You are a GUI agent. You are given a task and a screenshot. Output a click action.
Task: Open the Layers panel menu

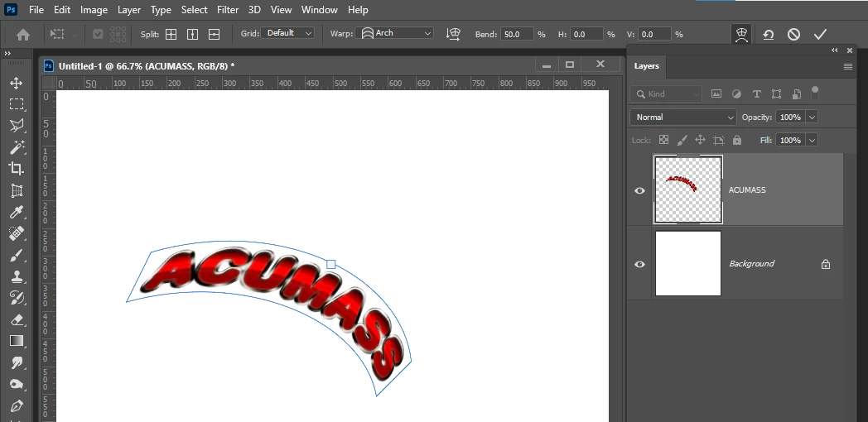(x=847, y=66)
